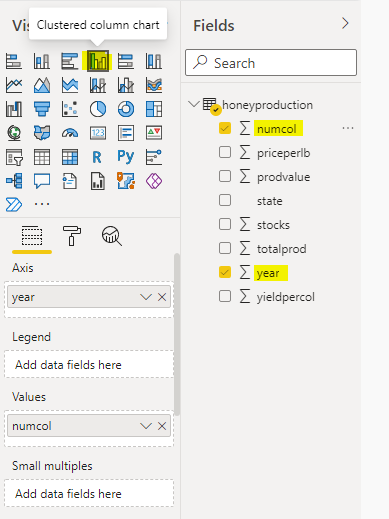Add a Smart narrative visual
389x519 pixels.
pyautogui.click(x=70, y=181)
